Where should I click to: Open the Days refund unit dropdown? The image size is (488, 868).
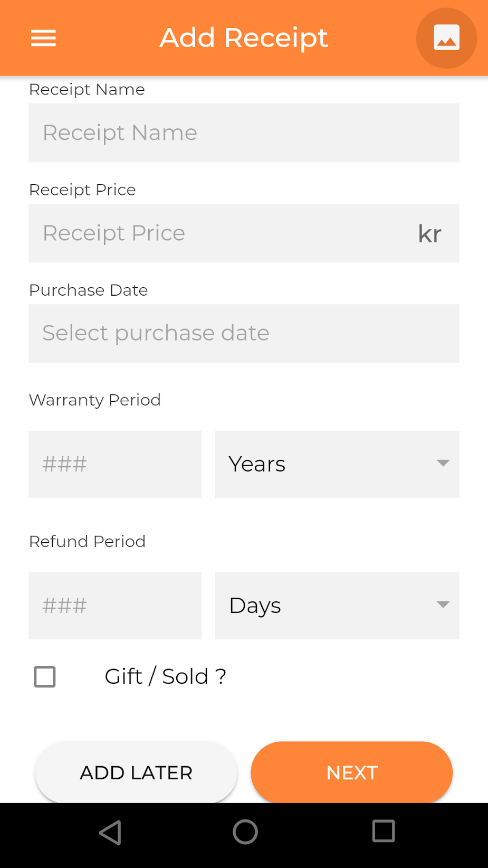(337, 606)
